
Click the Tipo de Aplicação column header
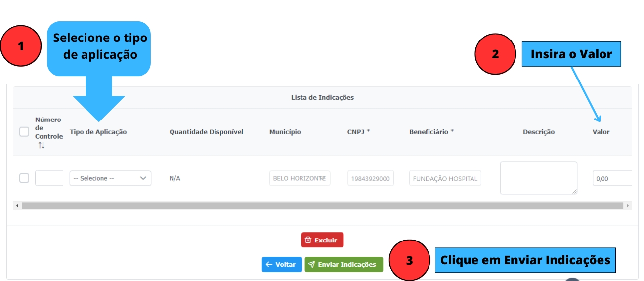click(x=98, y=132)
